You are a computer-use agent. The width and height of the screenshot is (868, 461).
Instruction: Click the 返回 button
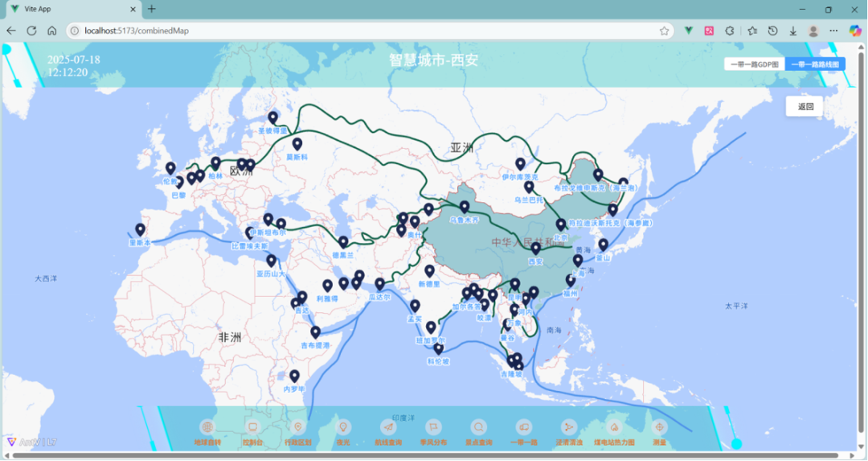pyautogui.click(x=805, y=106)
